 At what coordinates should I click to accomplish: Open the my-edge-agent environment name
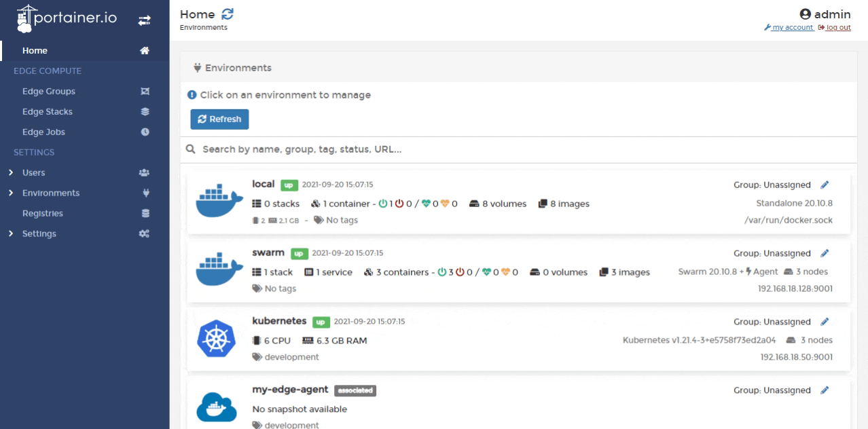pyautogui.click(x=290, y=390)
